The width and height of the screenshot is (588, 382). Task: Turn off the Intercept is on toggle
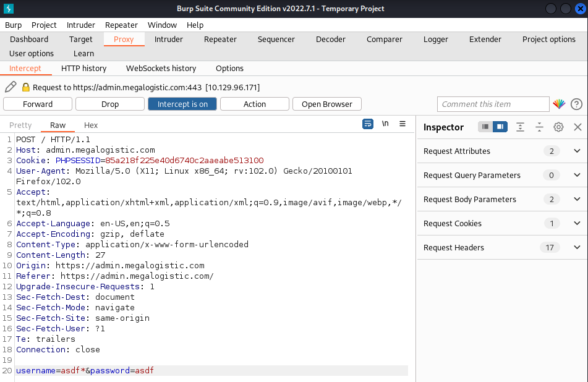(x=182, y=104)
